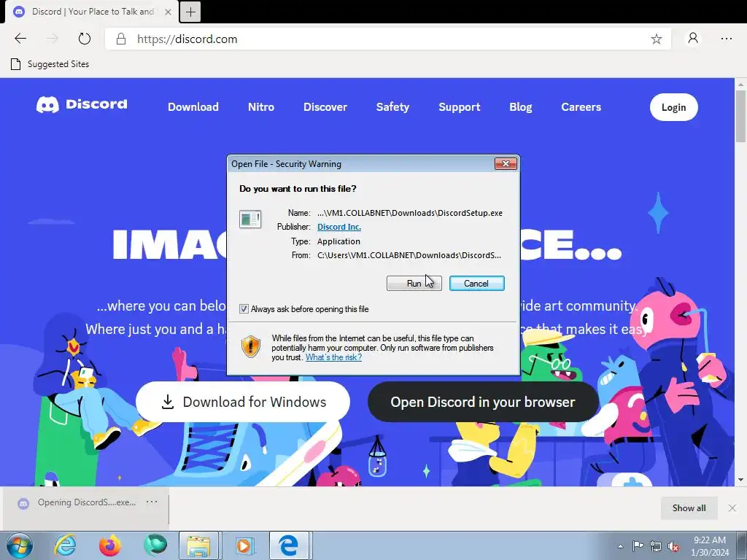Show all downloads
747x560 pixels.
click(x=689, y=508)
